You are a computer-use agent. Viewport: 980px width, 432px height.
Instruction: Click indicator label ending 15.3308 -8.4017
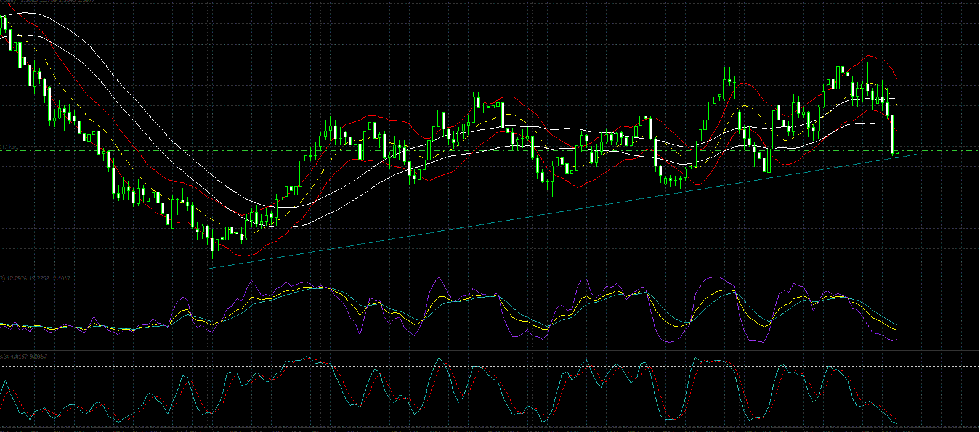coord(35,279)
